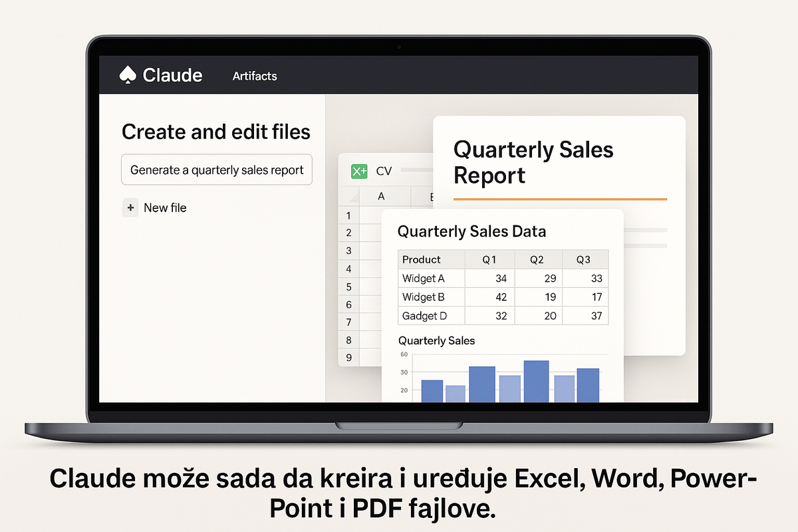The image size is (798, 532).
Task: Select Widget A Q1 value 34
Action: (x=489, y=278)
